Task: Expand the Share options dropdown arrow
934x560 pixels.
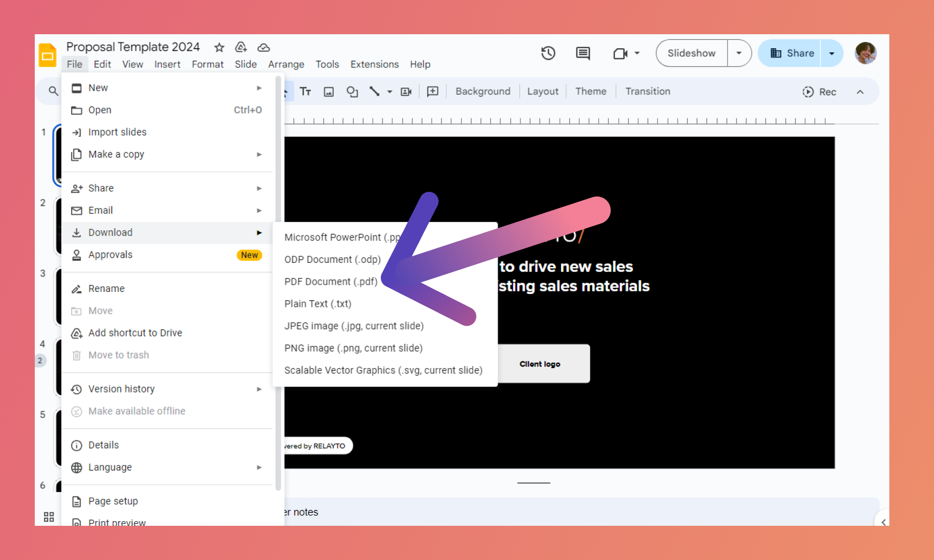Action: (x=832, y=53)
